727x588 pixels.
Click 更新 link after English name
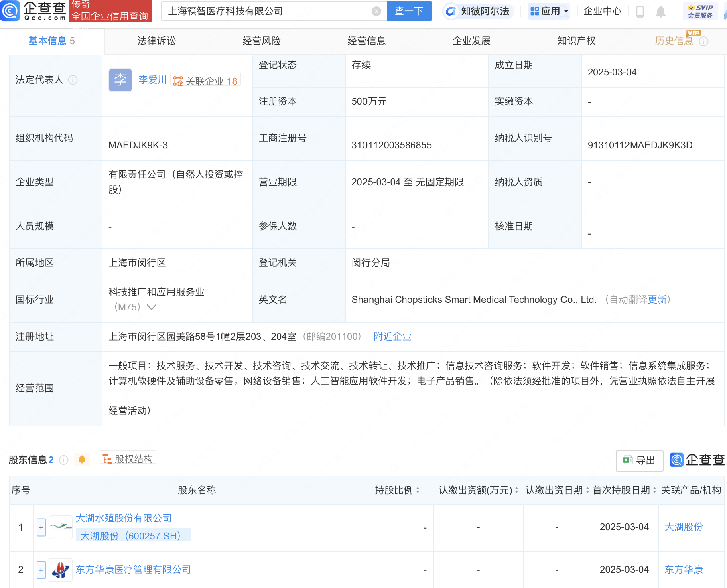click(657, 300)
